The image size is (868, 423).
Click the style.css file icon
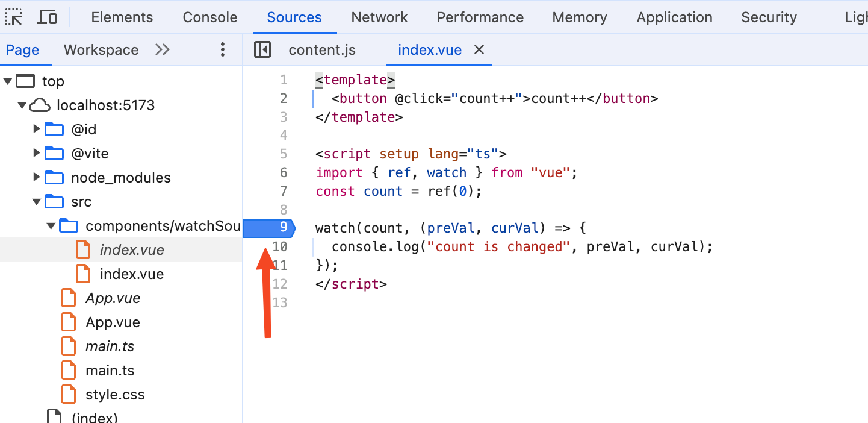(69, 395)
